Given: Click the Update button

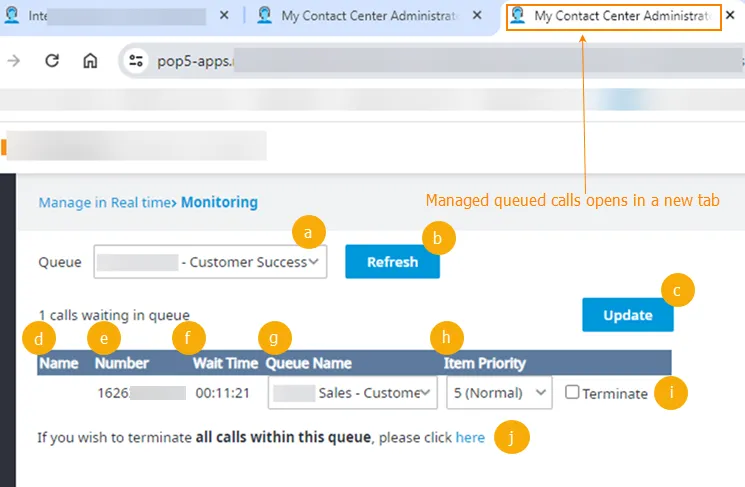Looking at the screenshot, I should coord(628,315).
